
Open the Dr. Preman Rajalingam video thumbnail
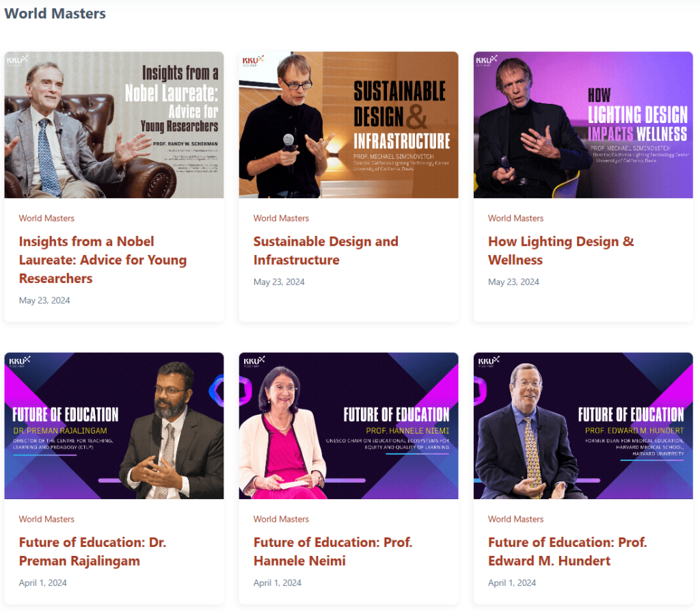pyautogui.click(x=114, y=426)
